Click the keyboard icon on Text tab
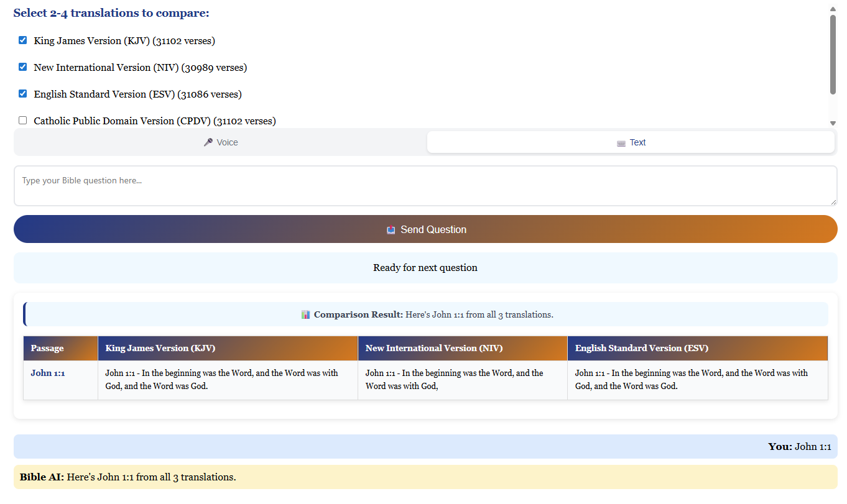The width and height of the screenshot is (847, 504). pyautogui.click(x=621, y=143)
